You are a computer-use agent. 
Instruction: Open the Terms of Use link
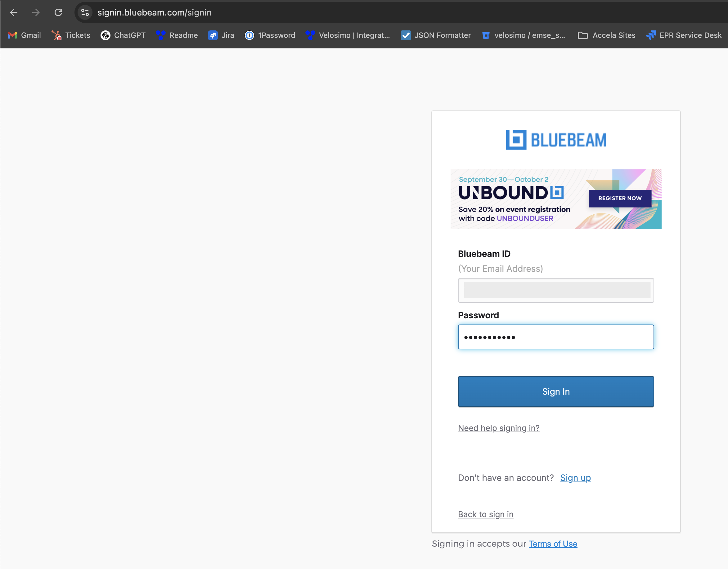(x=553, y=544)
